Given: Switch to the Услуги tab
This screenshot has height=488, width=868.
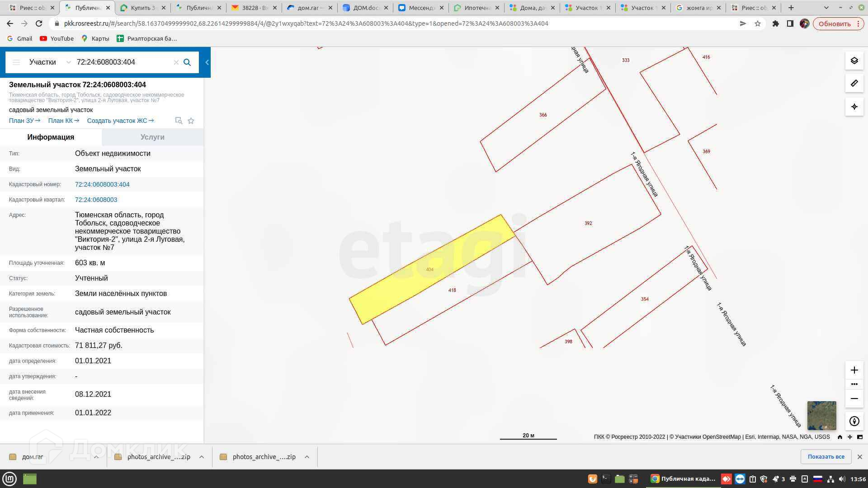Looking at the screenshot, I should tap(152, 137).
